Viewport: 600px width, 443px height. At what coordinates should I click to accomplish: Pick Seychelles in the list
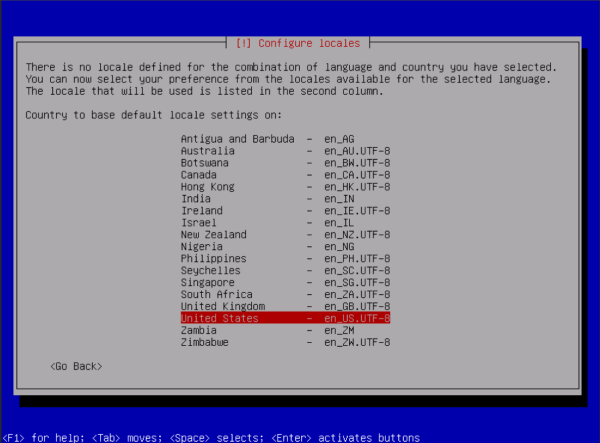pos(285,270)
